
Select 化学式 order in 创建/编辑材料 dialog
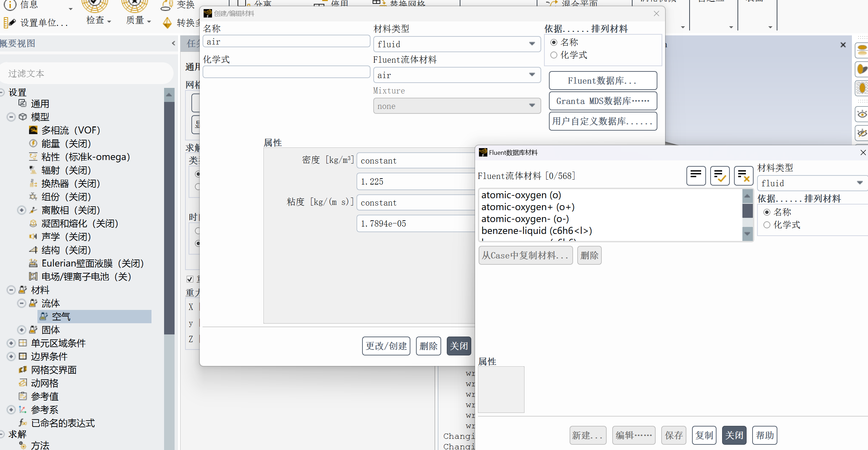[x=554, y=55]
